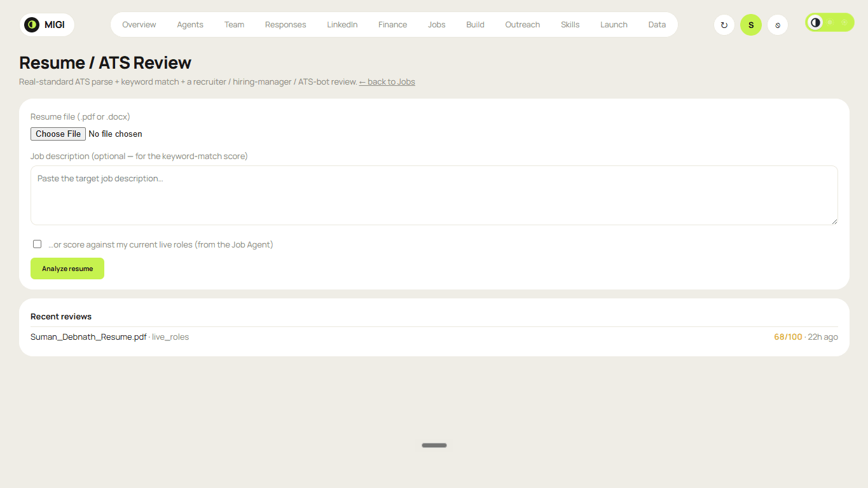
Task: Click the crossed-circle icon beside the avatar
Action: [x=778, y=25]
